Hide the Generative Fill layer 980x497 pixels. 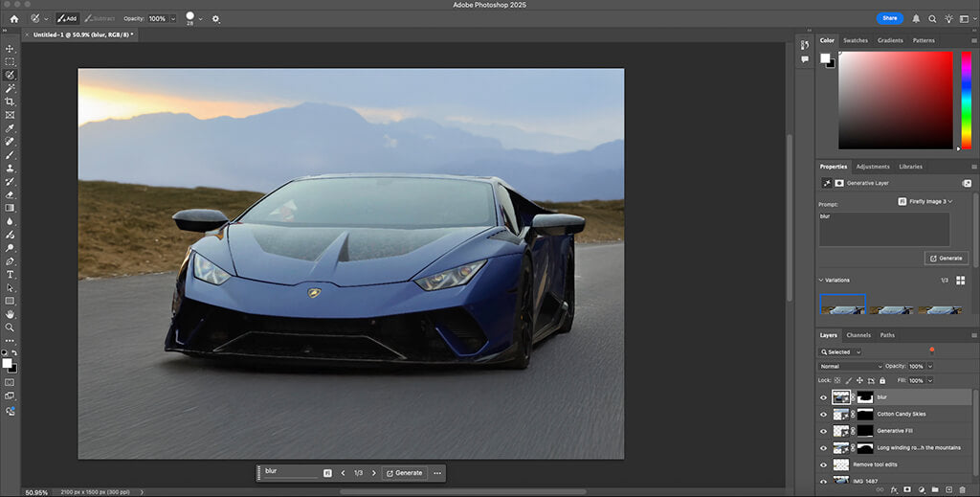[823, 431]
